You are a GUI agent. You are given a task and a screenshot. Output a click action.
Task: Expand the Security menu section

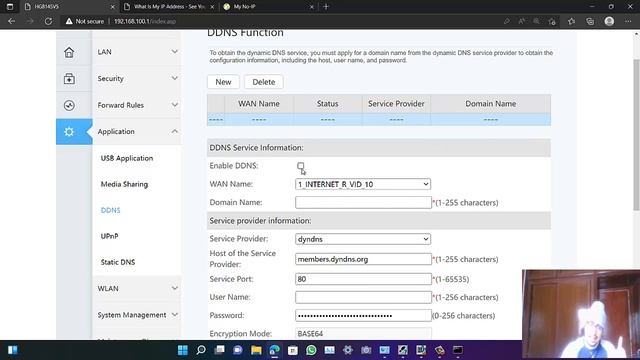[137, 78]
